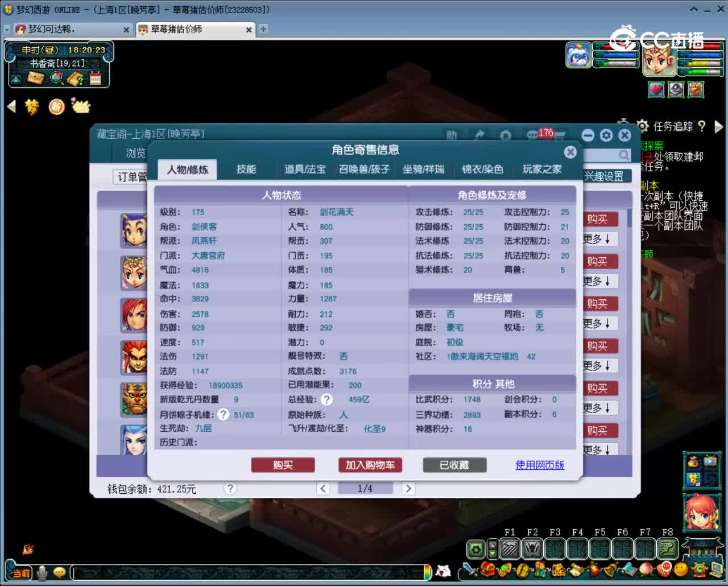
Task: Click the task tracking question mark
Action: click(702, 126)
